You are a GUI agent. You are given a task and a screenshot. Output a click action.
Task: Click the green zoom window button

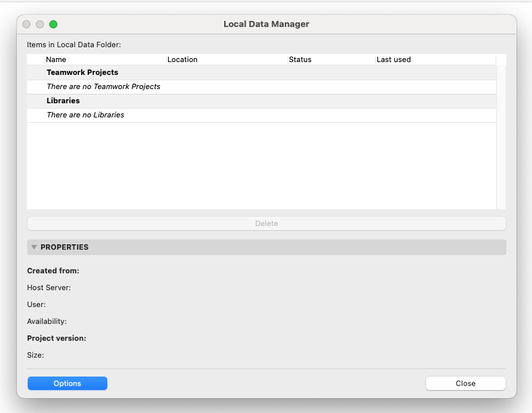[x=53, y=24]
